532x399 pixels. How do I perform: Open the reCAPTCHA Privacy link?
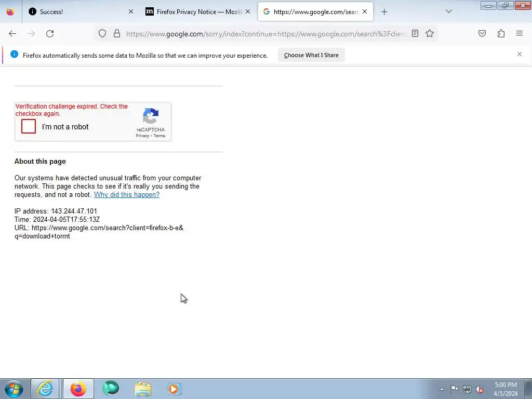(x=142, y=136)
